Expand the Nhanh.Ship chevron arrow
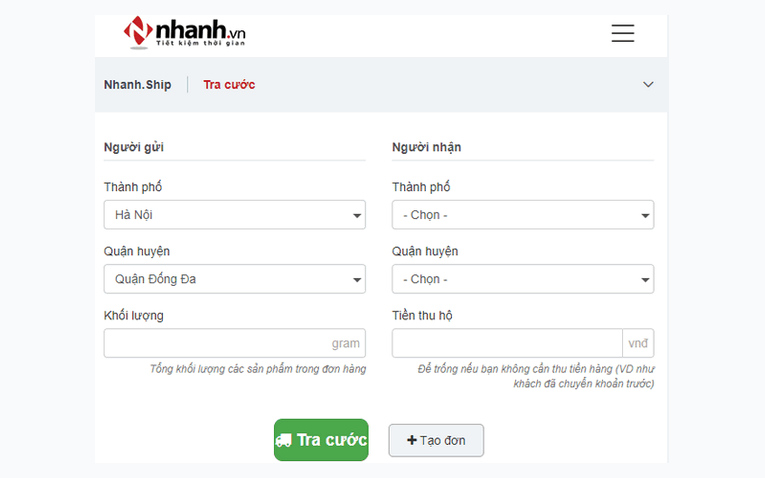The width and height of the screenshot is (765, 478). click(648, 84)
